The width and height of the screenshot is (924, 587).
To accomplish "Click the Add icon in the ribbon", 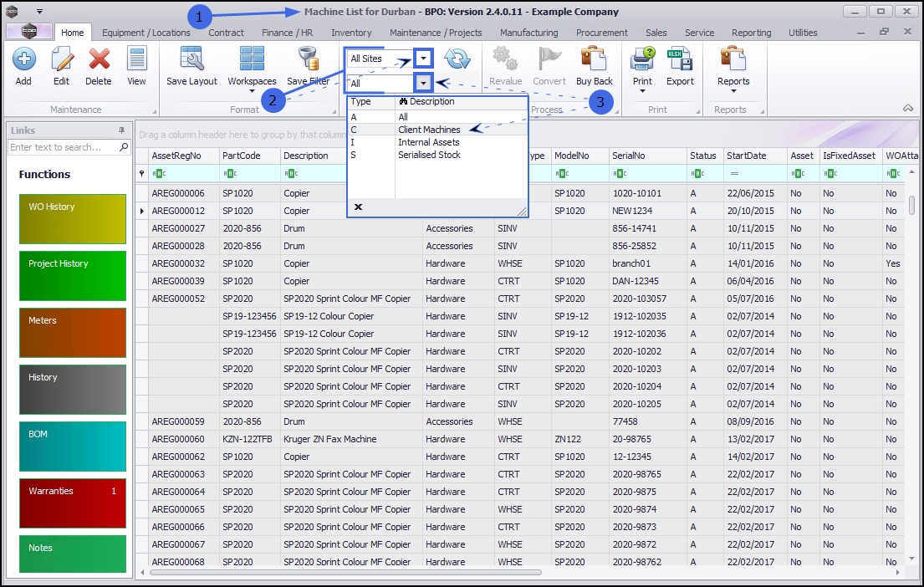I will coord(23,60).
